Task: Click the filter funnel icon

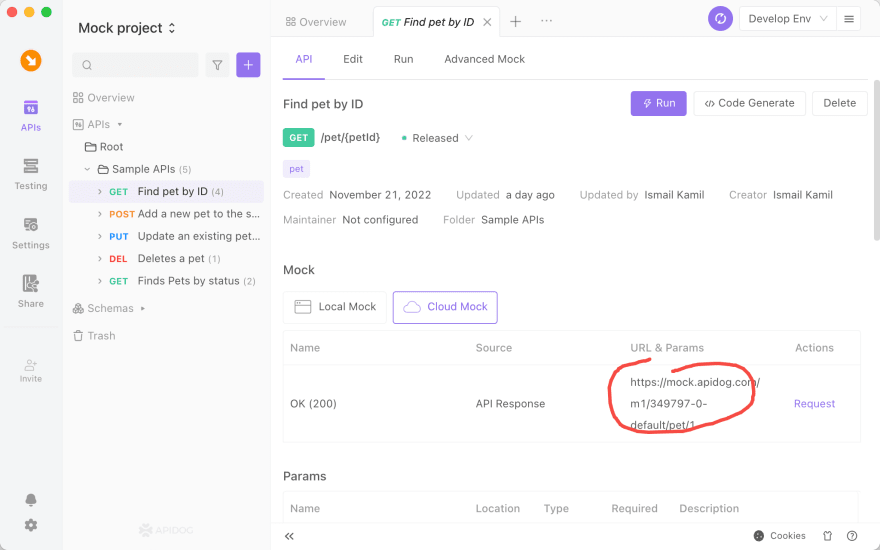Action: coord(217,65)
